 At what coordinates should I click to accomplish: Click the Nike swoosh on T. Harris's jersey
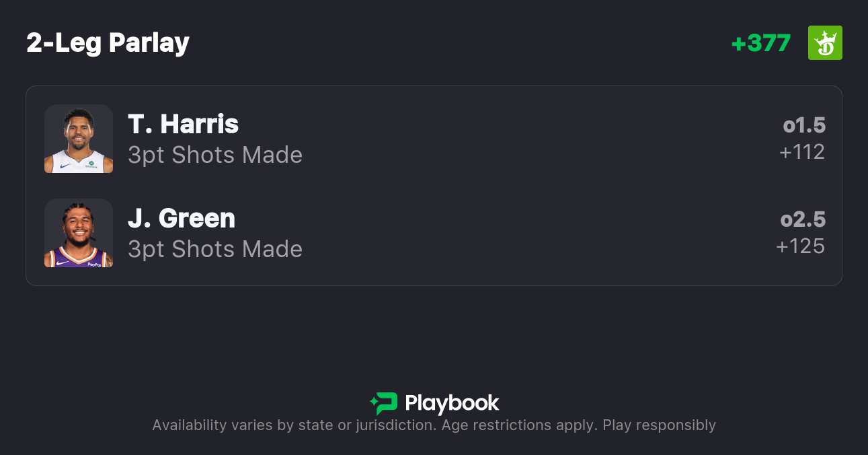click(65, 165)
